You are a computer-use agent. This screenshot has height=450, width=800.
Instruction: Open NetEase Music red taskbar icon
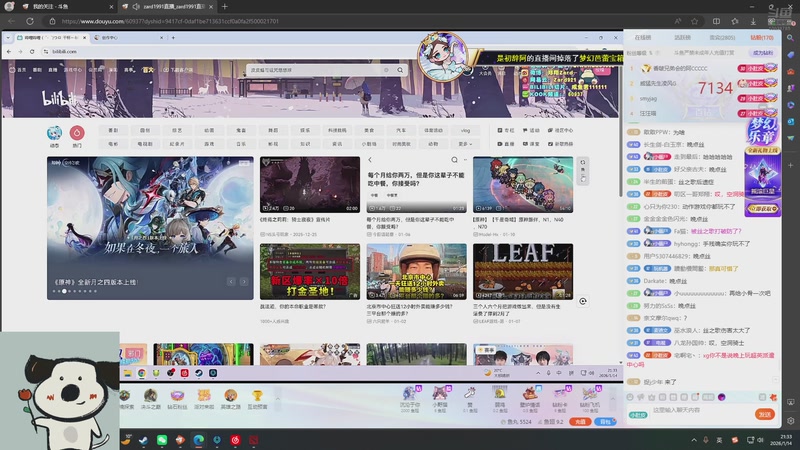(235, 440)
